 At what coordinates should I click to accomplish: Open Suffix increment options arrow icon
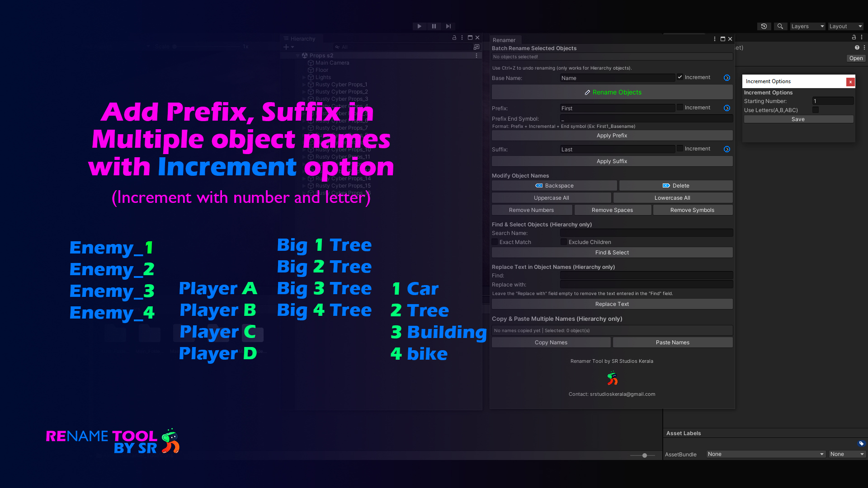[x=727, y=149]
